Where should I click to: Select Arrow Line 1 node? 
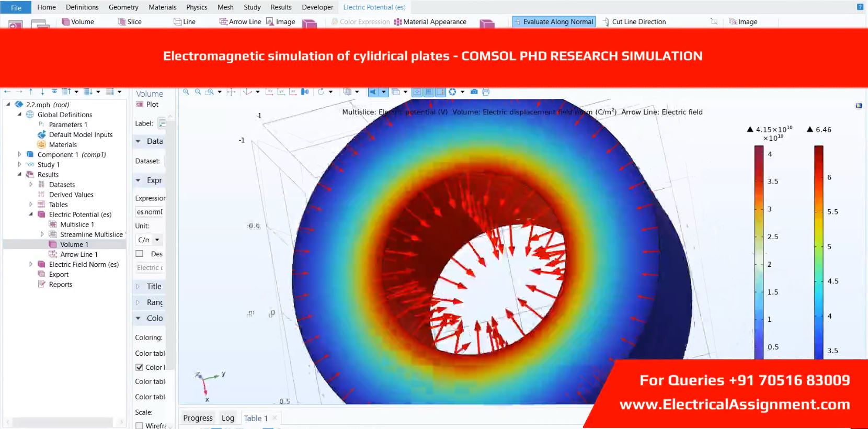tap(78, 254)
